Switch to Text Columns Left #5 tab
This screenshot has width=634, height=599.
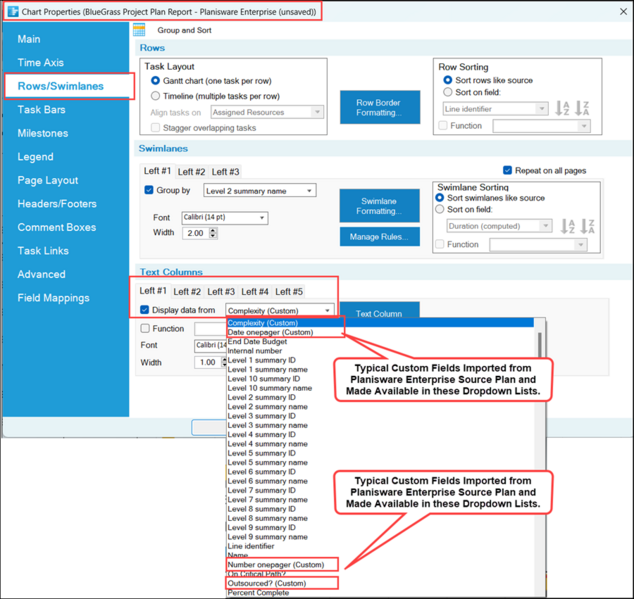click(289, 292)
